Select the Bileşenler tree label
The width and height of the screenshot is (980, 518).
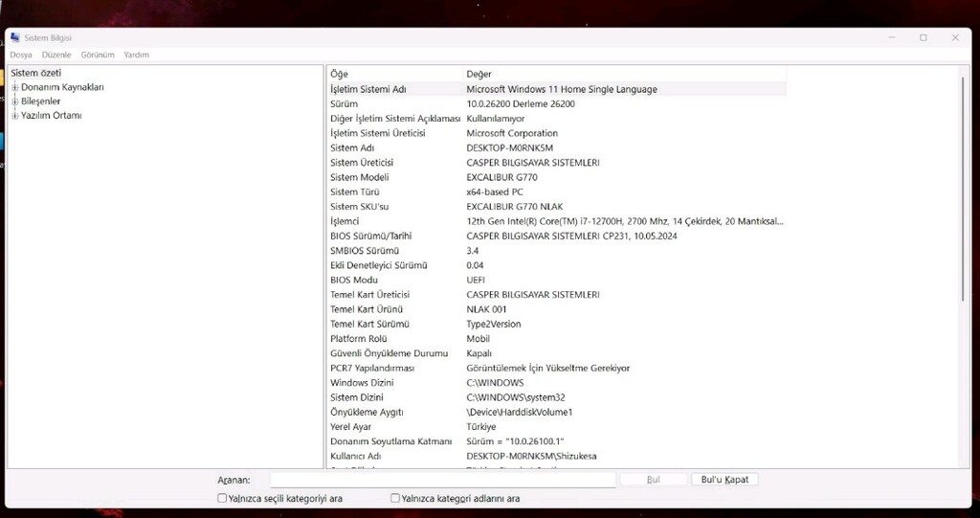pyautogui.click(x=40, y=101)
